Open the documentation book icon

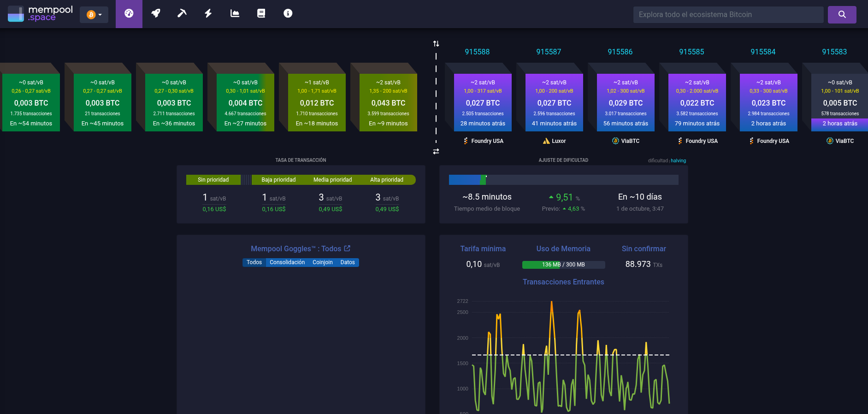click(x=261, y=14)
